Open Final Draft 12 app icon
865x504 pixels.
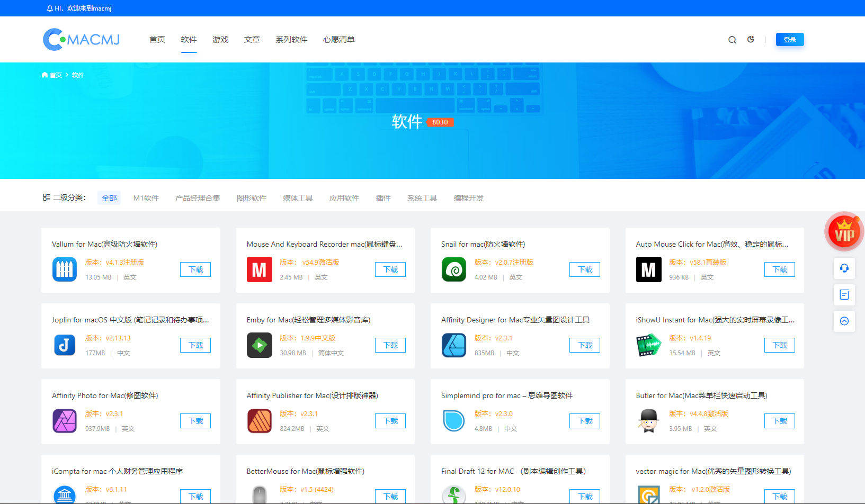(x=454, y=494)
